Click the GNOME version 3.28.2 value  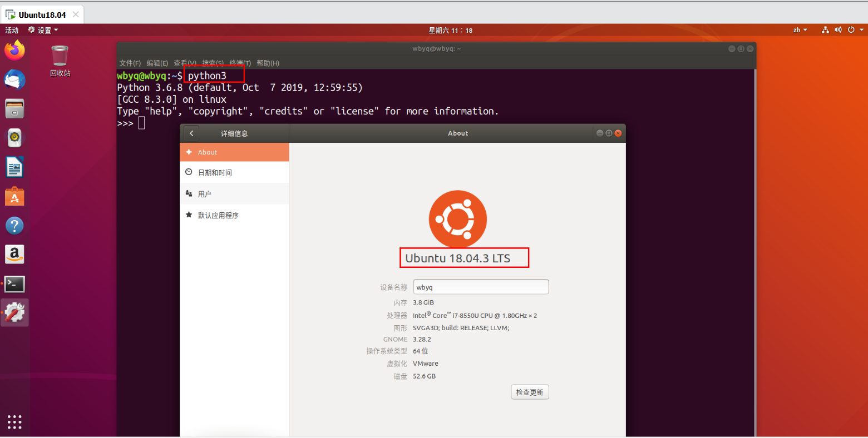click(x=422, y=339)
